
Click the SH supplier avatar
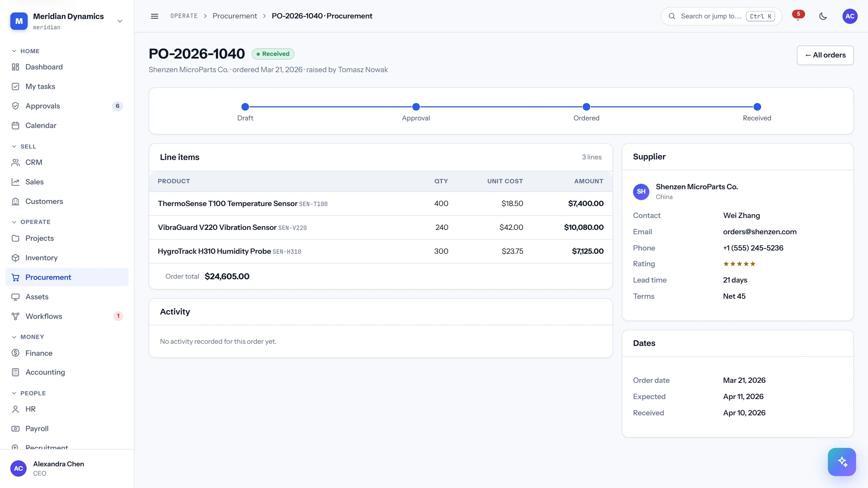tap(641, 191)
